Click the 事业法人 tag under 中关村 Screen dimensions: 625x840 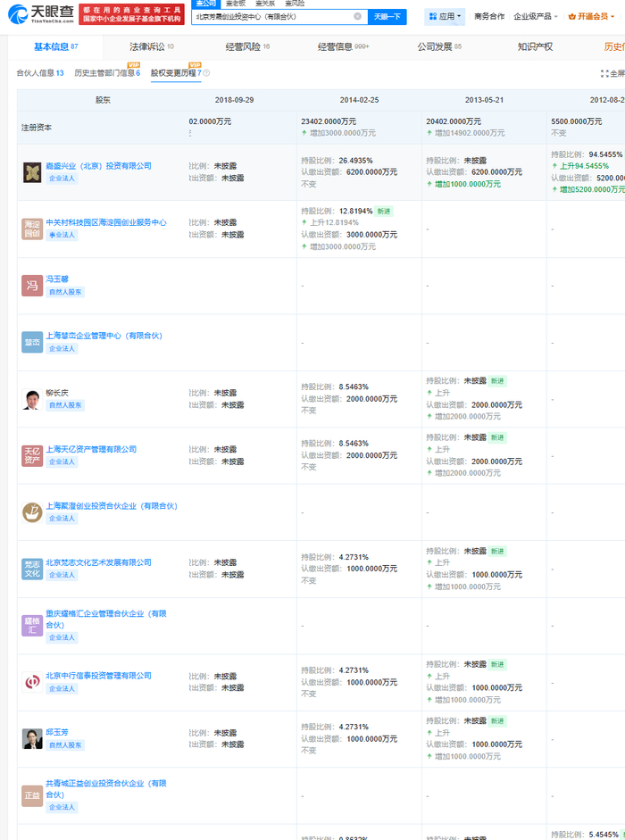click(x=62, y=235)
